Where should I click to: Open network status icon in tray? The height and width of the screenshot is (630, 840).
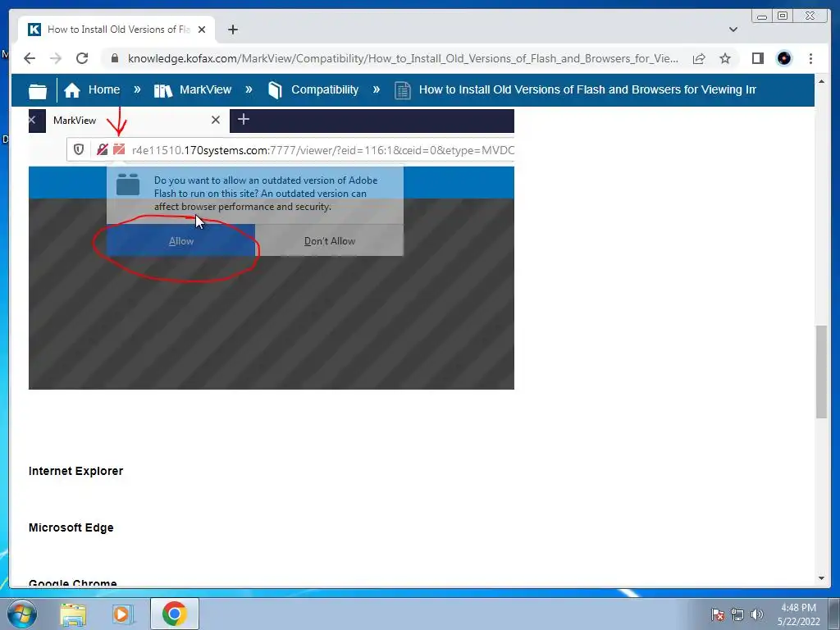[737, 614]
